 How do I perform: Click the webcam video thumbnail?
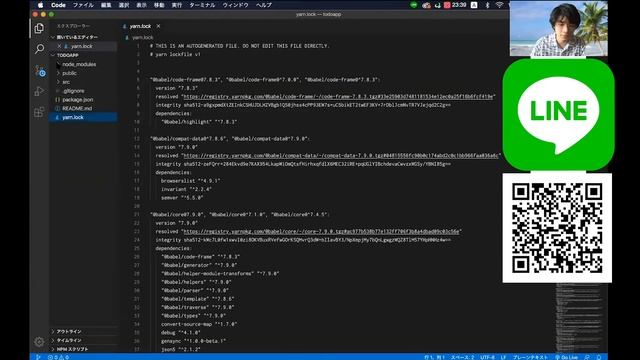(558, 28)
